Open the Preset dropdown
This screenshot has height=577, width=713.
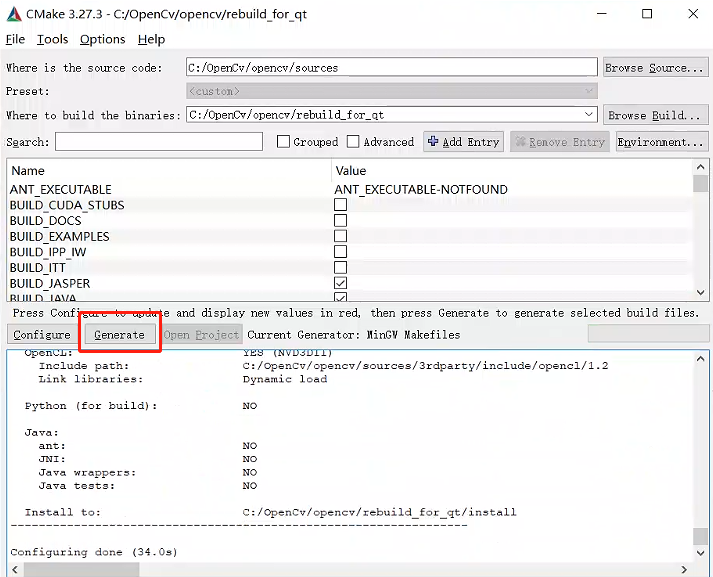click(x=392, y=91)
